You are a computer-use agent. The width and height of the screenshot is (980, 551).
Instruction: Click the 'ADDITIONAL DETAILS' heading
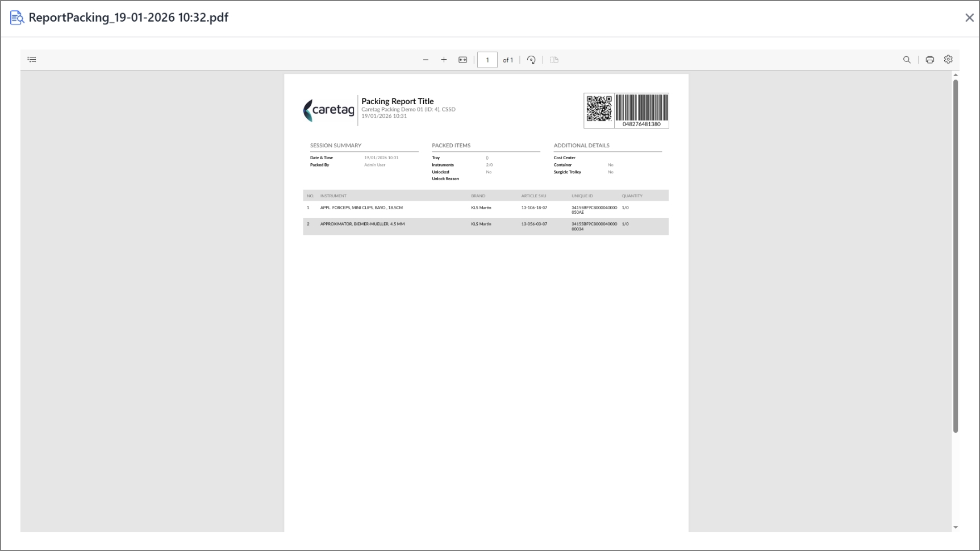click(x=581, y=146)
